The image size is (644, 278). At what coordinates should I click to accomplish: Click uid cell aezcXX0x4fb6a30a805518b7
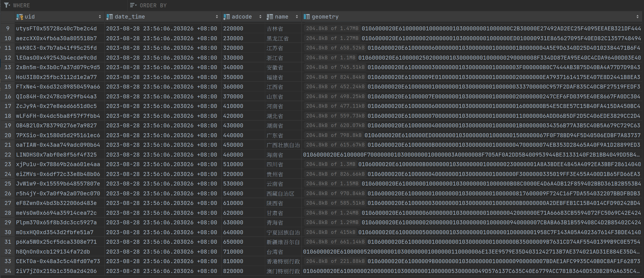pyautogui.click(x=59, y=38)
